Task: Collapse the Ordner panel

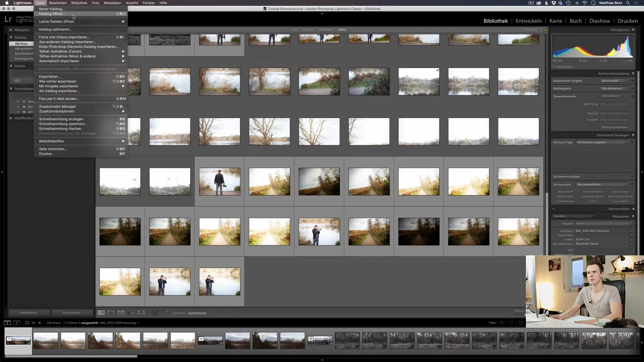Action: (x=11, y=66)
